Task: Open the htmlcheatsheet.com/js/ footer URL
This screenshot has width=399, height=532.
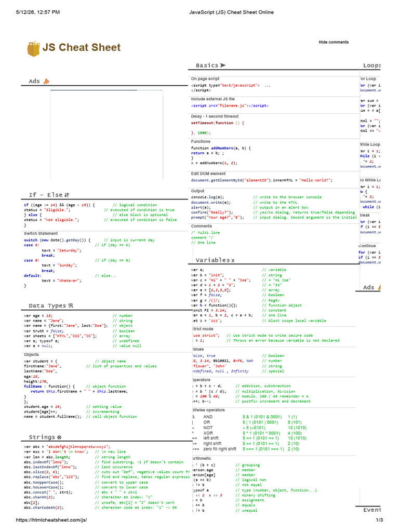Action: 51,520
